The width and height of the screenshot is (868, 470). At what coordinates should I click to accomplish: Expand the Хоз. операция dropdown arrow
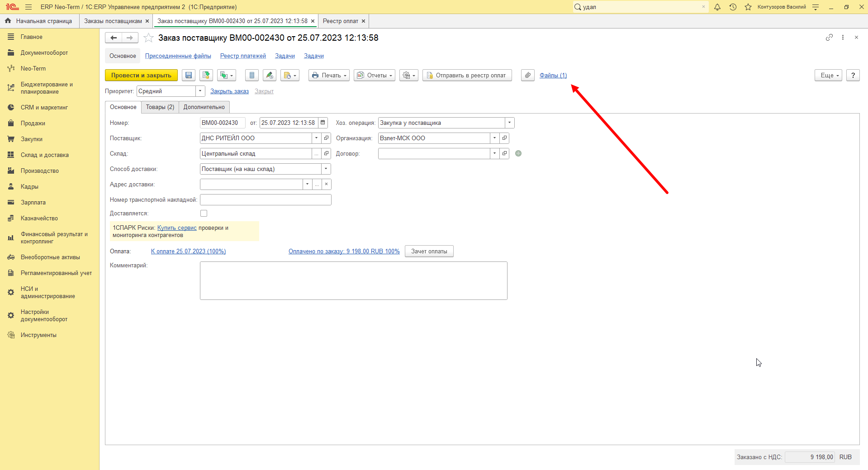510,123
